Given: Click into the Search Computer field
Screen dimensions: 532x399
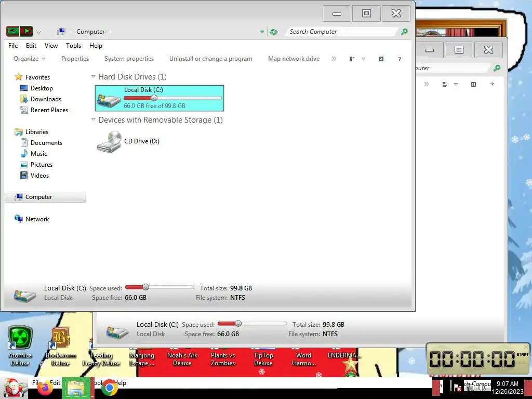Looking at the screenshot, I should click(341, 32).
